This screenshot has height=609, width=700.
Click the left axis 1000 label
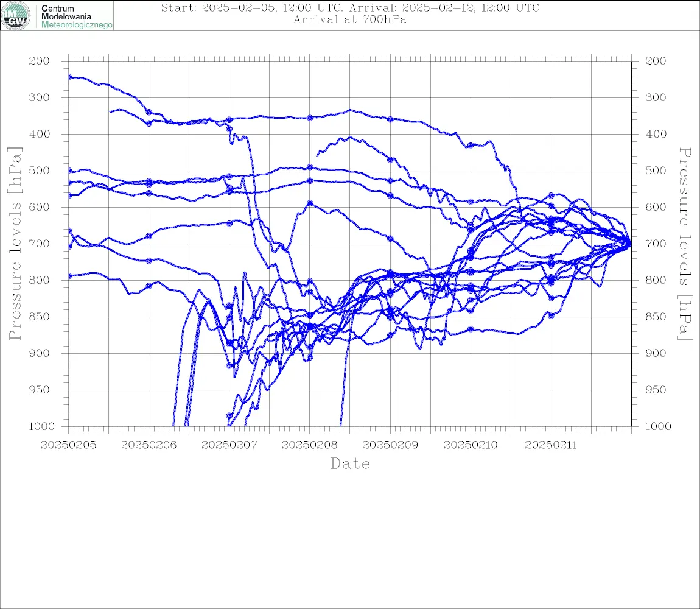(41, 426)
